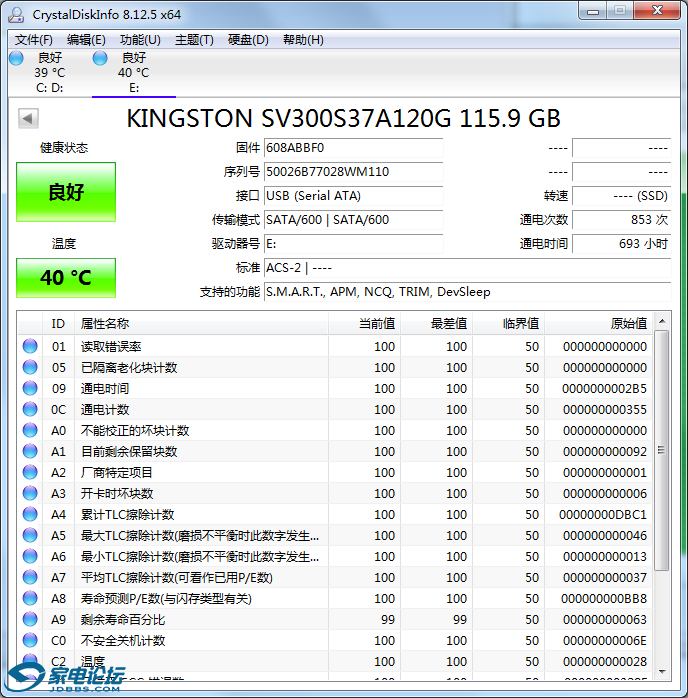Click status circle for attribute A4 row
The image size is (688, 698).
(30, 514)
